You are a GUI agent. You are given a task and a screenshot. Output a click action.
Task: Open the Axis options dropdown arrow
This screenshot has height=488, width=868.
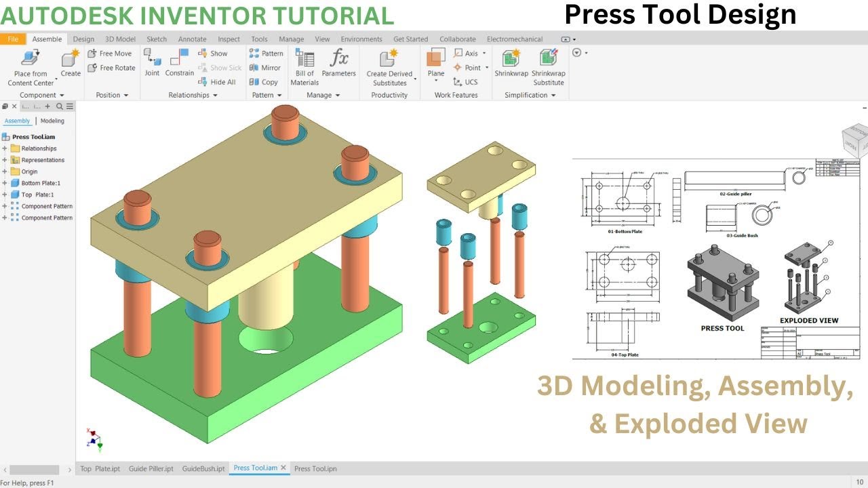(x=485, y=54)
